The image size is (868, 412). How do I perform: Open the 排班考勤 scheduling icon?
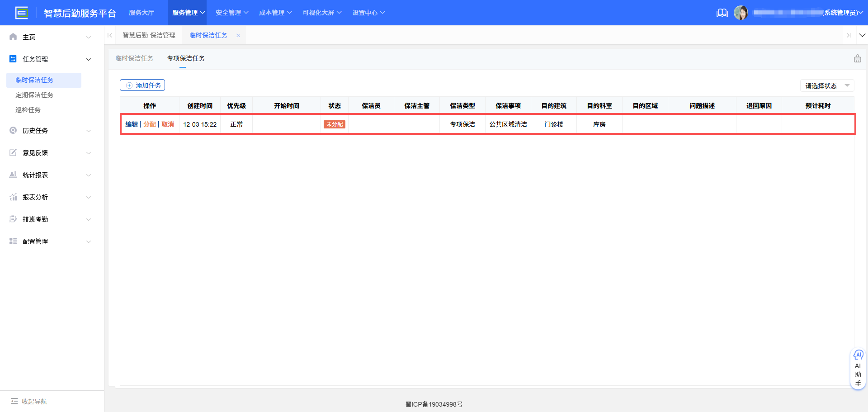coord(13,219)
